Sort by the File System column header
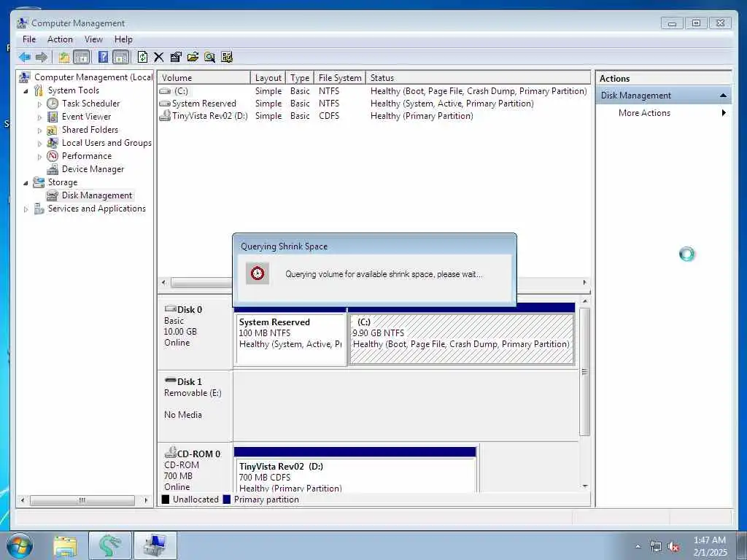This screenshot has width=747, height=560. [x=340, y=77]
